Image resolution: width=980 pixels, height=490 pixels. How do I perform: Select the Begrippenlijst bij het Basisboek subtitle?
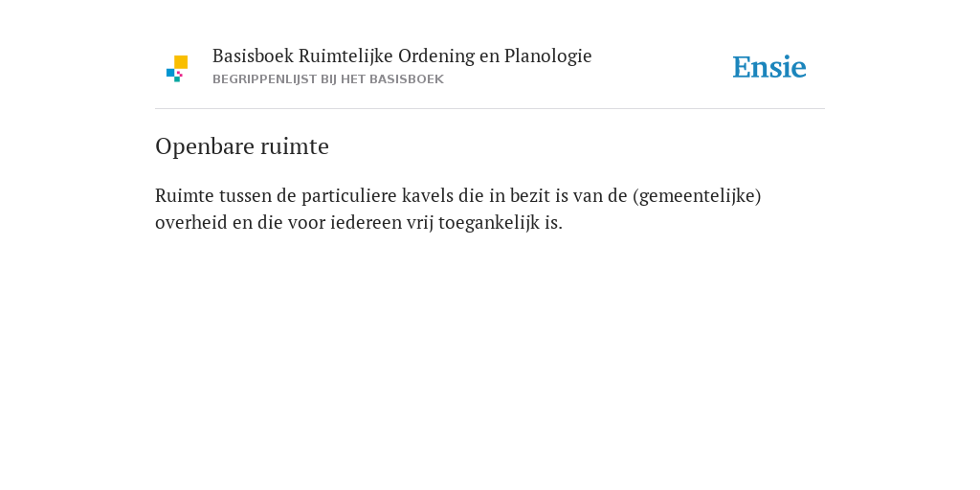click(328, 79)
